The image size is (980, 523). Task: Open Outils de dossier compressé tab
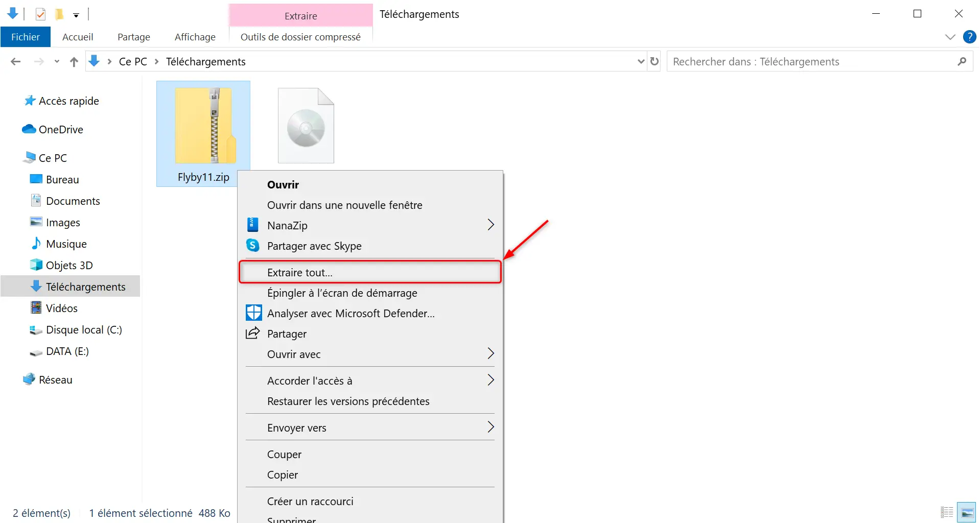(x=300, y=37)
